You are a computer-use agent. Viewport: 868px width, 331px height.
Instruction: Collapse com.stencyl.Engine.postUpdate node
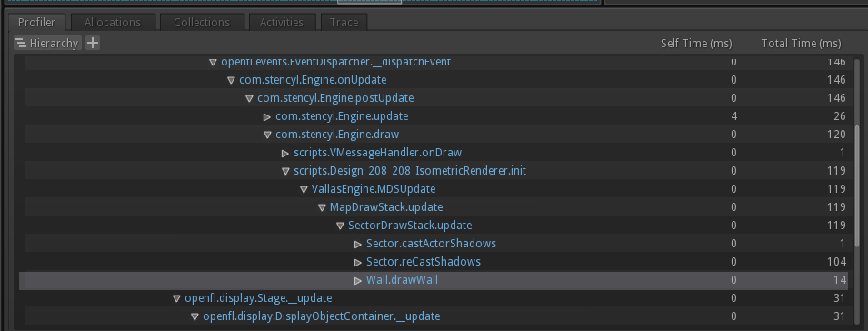(249, 98)
